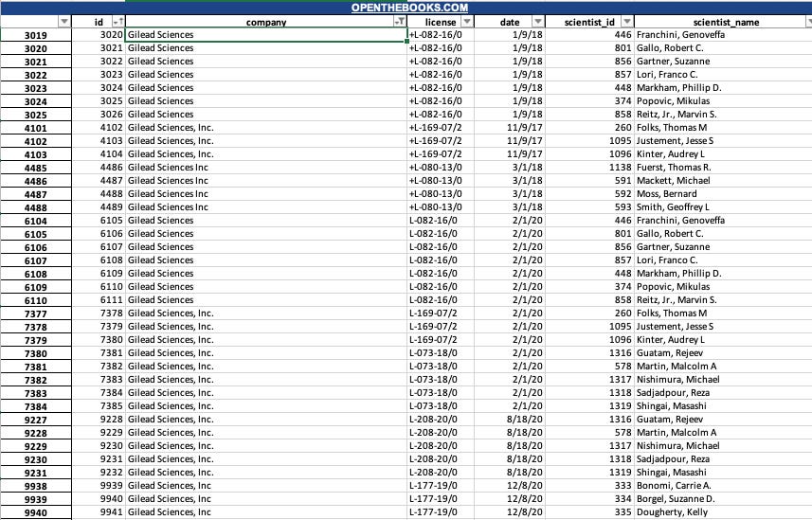Select date cell in row 6104
This screenshot has width=812, height=520.
pos(510,220)
